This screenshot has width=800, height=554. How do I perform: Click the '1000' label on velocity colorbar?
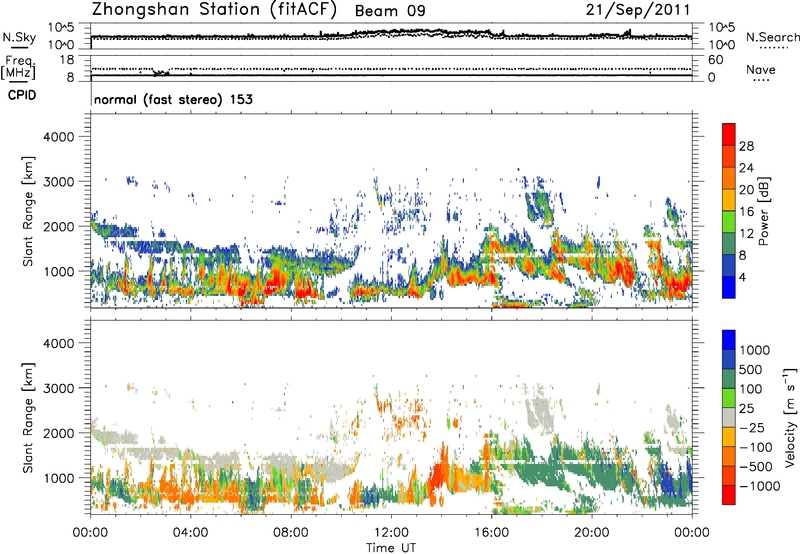755,350
